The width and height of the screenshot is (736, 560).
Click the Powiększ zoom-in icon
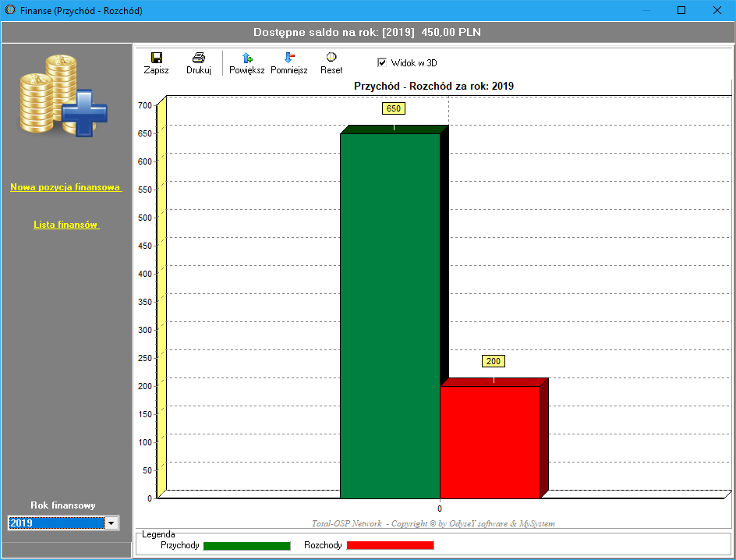(247, 57)
